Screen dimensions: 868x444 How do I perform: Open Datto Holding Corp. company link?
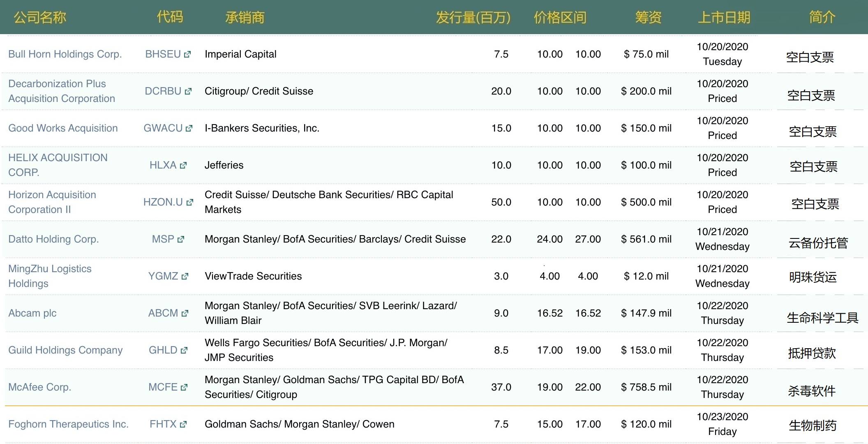click(x=53, y=239)
